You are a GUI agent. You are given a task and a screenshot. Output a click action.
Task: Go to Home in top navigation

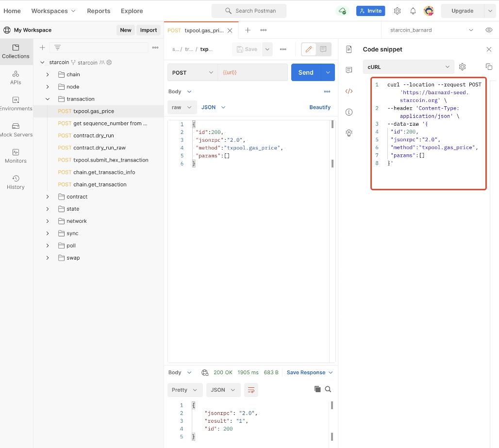click(x=12, y=11)
